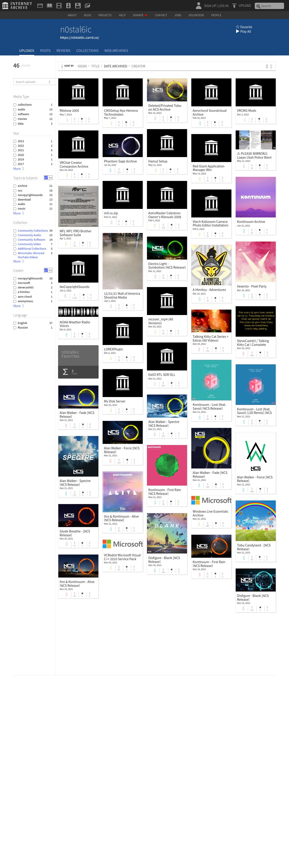Open the Kontinuum Archive thumbnail
This screenshot has height=868, width=289.
tap(256, 197)
